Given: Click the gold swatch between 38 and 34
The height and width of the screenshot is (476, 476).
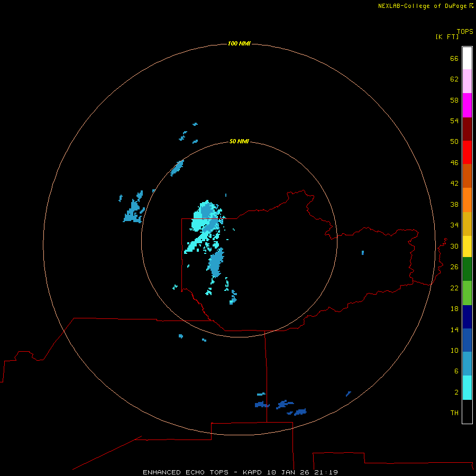Looking at the screenshot, I should (467, 224).
